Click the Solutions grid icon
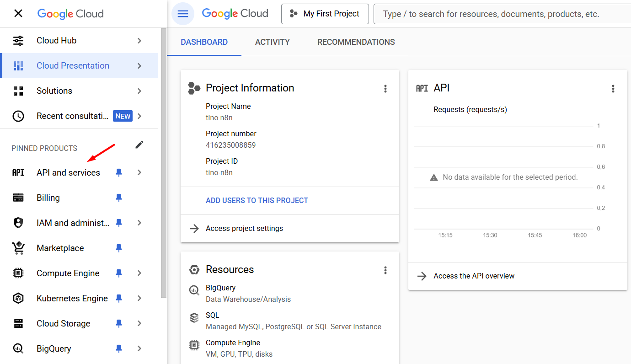The height and width of the screenshot is (364, 631). [x=18, y=91]
